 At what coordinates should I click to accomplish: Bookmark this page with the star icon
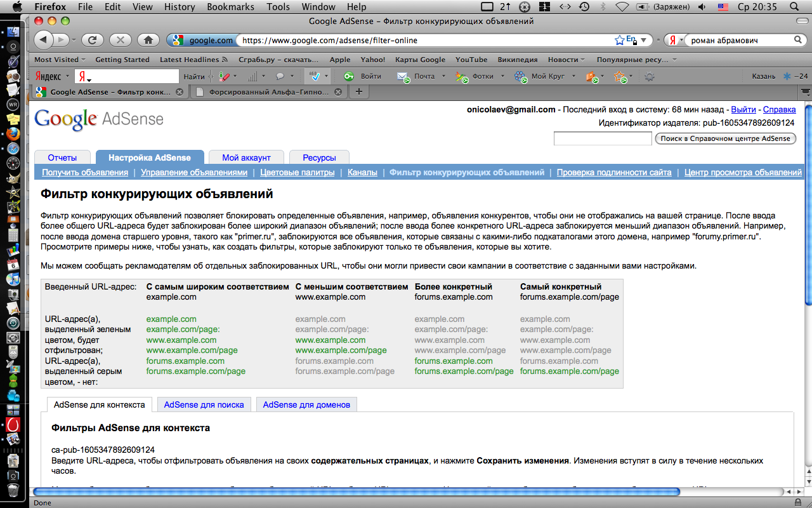(619, 40)
